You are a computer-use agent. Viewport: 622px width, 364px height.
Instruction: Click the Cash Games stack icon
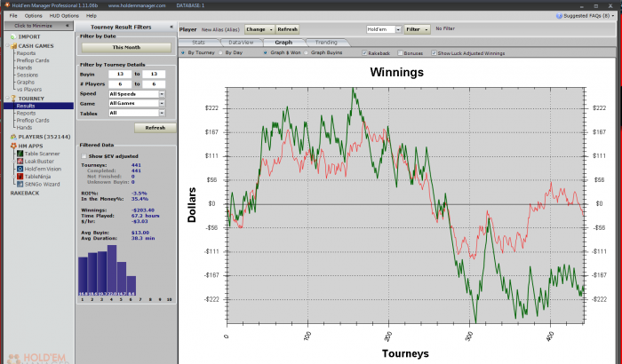tap(13, 46)
